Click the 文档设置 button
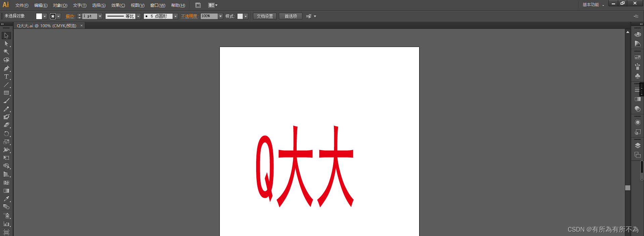 click(265, 16)
